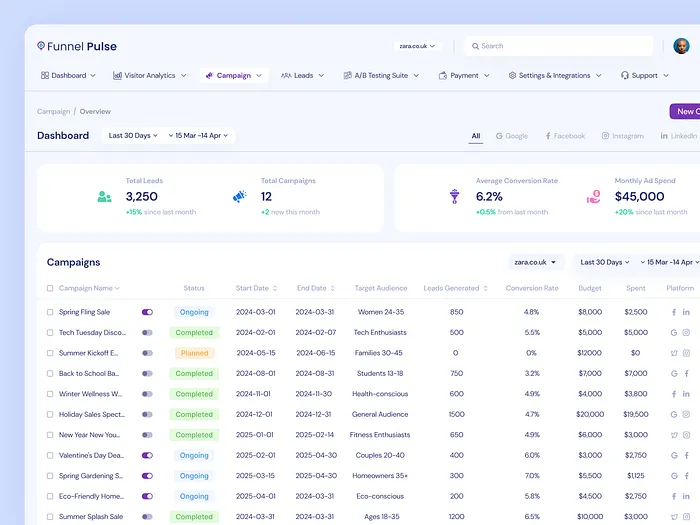The image size is (700, 525).
Task: Disable the Spring Fling Sale toggle
Action: coord(147,312)
